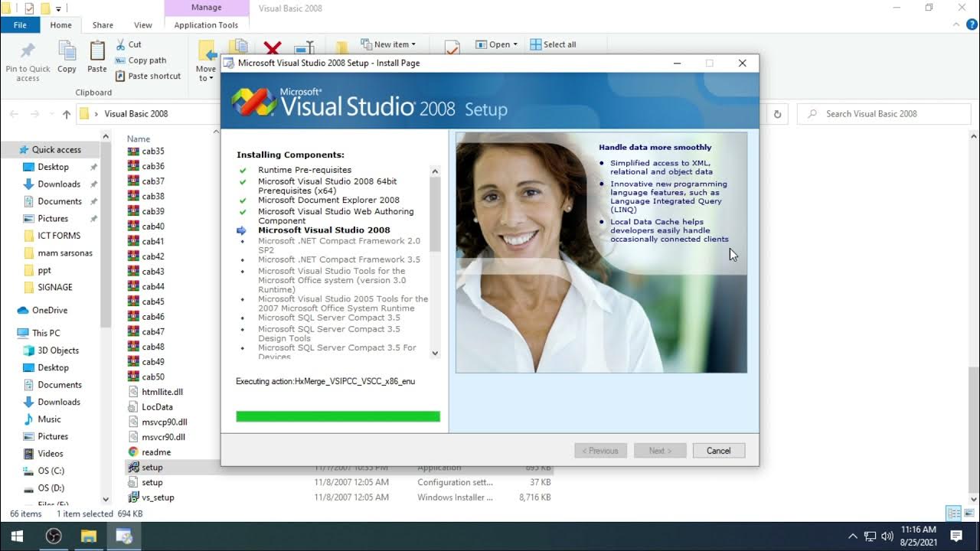Click the Search Visual Basic 2008 field
The height and width of the screenshot is (551, 980).
point(884,114)
